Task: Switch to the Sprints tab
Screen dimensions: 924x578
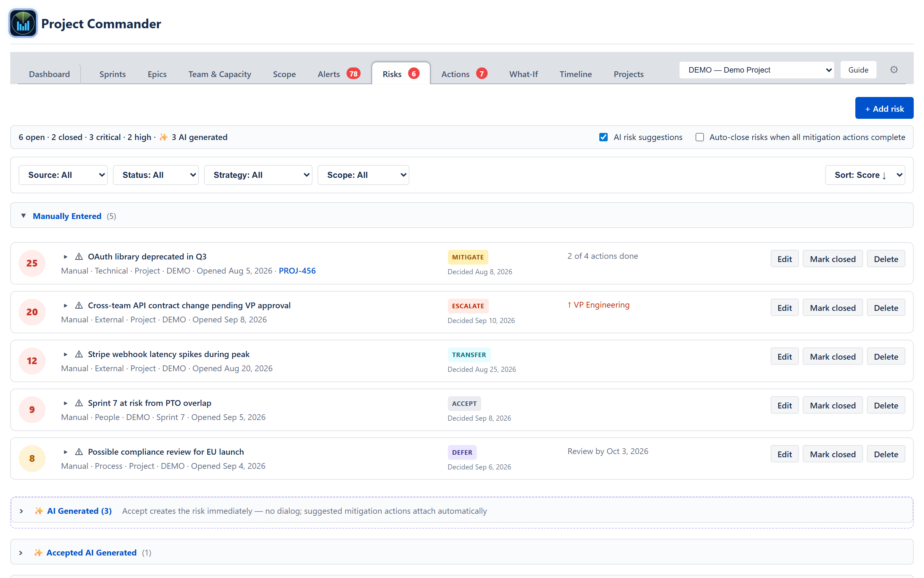Action: pos(112,74)
